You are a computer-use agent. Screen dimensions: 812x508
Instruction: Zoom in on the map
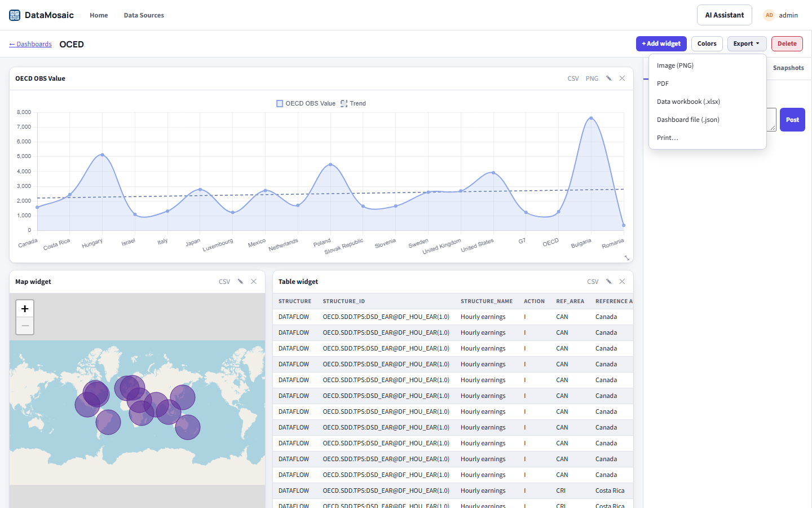tap(25, 309)
